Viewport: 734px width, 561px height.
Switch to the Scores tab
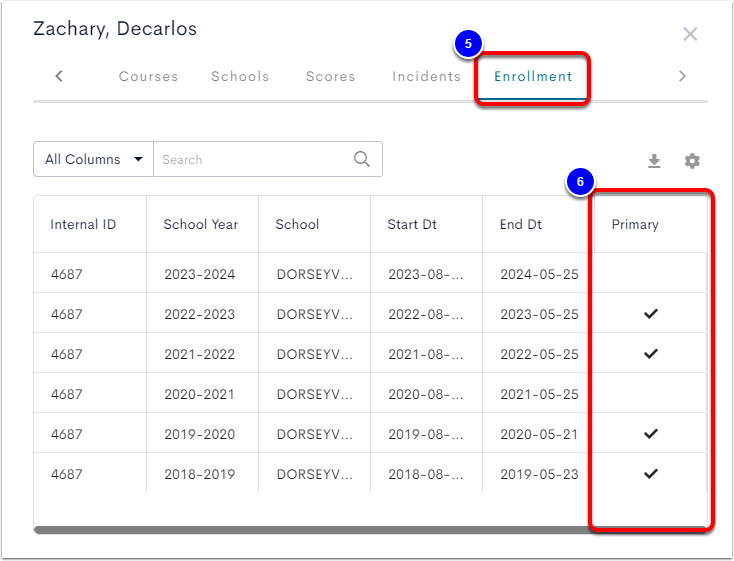click(x=330, y=76)
